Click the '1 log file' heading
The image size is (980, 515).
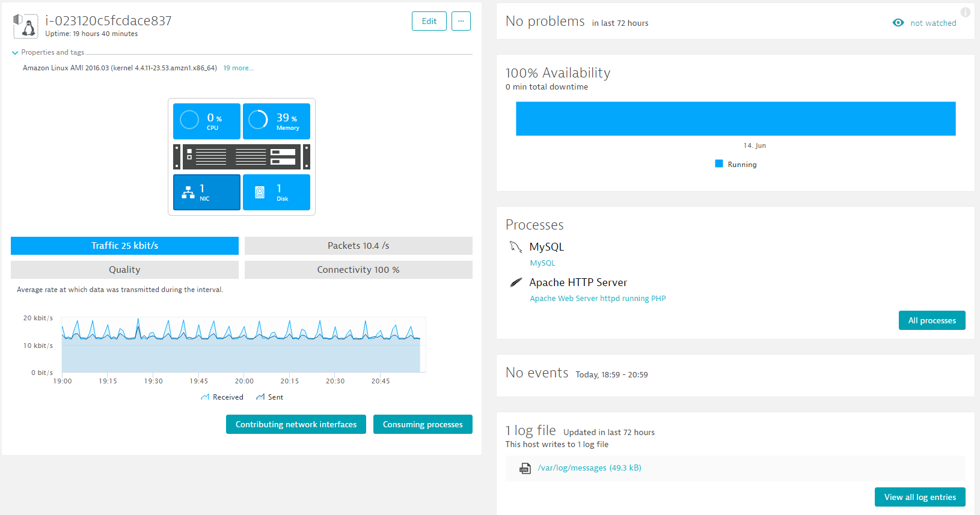530,430
